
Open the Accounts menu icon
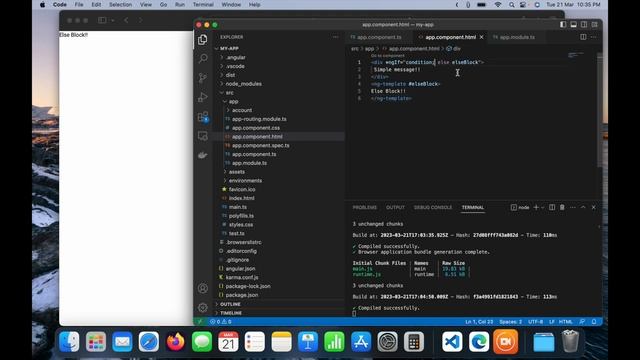(202, 288)
